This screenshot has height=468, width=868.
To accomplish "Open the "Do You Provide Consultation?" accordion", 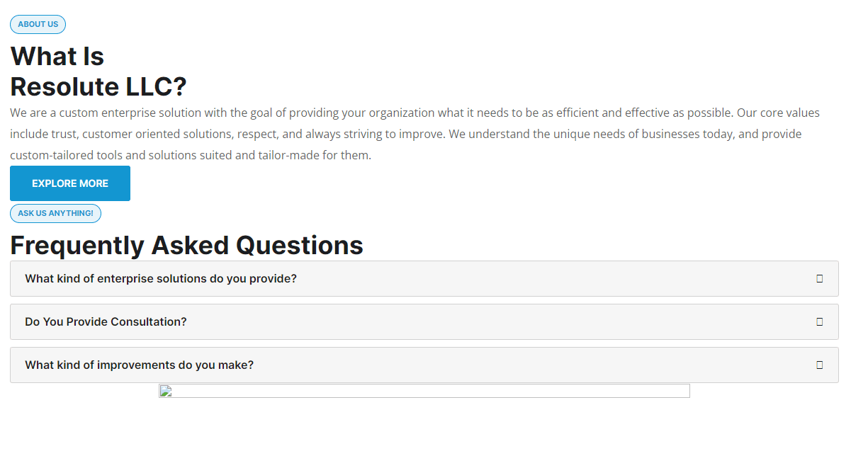I will click(x=106, y=322).
